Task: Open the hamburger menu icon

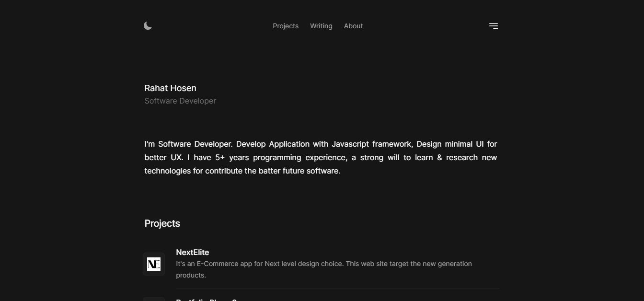Action: point(493,26)
